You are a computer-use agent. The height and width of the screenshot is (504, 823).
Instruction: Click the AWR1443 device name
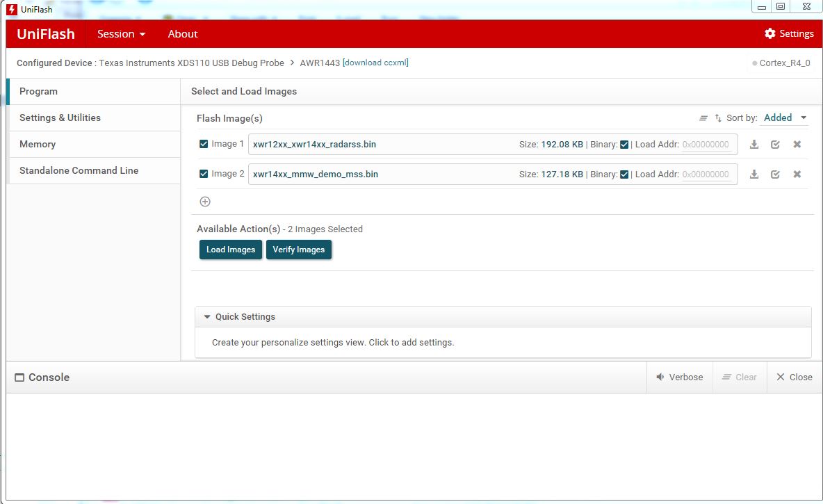(320, 63)
